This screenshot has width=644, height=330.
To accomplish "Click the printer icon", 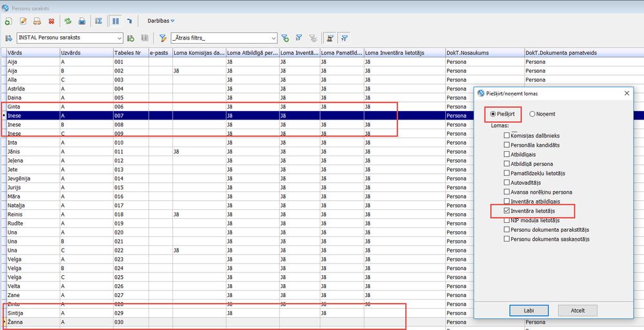I will click(82, 21).
